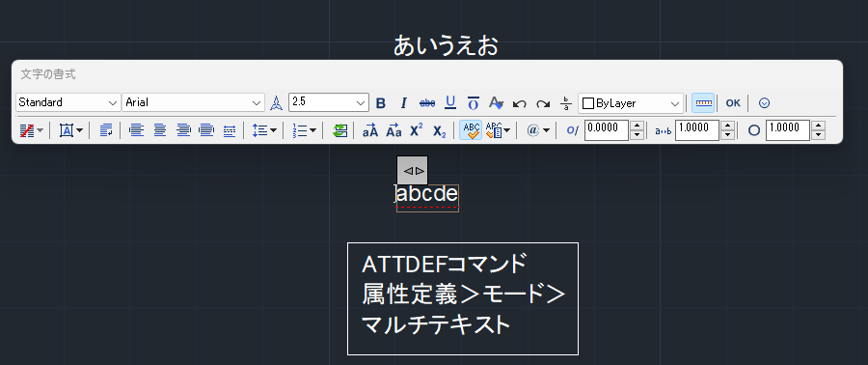Click the tracking a-b icon
The width and height of the screenshot is (868, 365).
pyautogui.click(x=663, y=130)
